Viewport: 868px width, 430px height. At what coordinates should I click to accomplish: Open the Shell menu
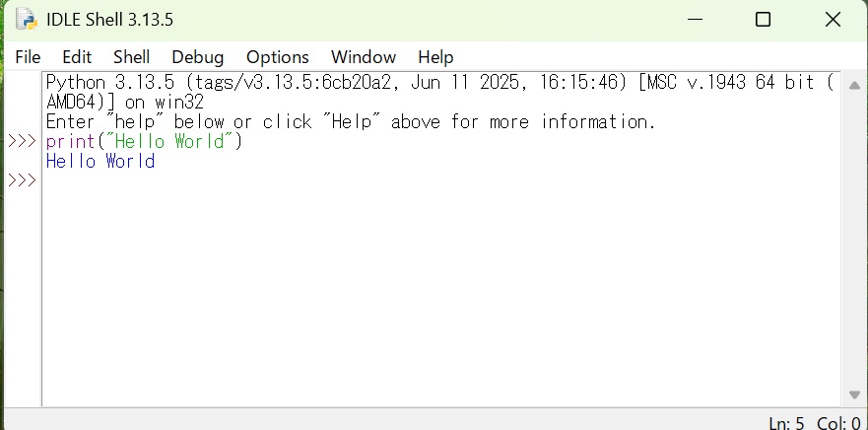131,57
